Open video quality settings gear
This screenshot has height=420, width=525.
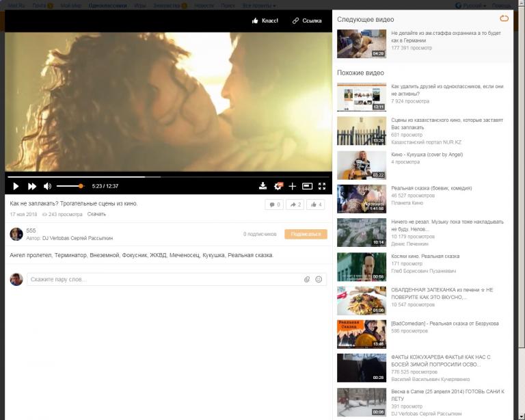click(x=278, y=186)
